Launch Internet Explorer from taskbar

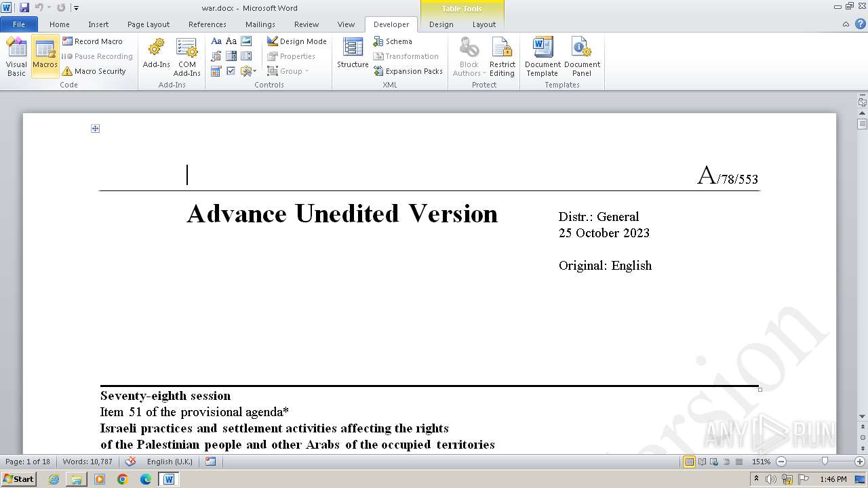[54, 479]
